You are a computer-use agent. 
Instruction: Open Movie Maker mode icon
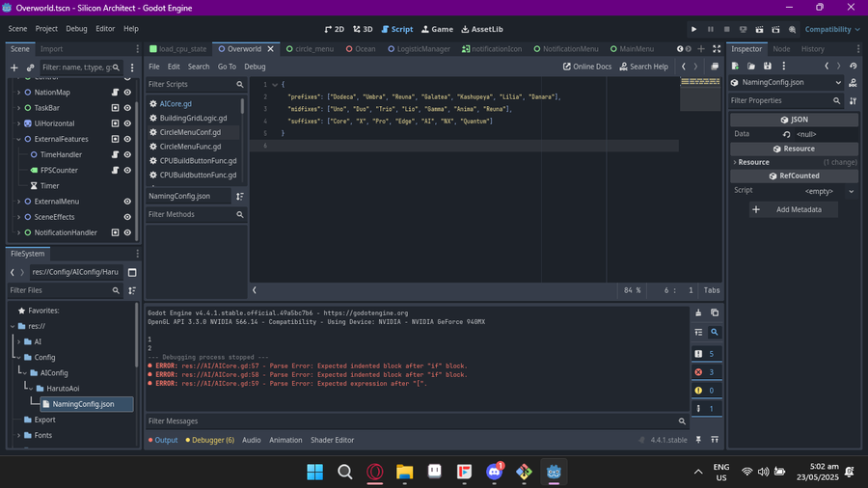tap(792, 29)
